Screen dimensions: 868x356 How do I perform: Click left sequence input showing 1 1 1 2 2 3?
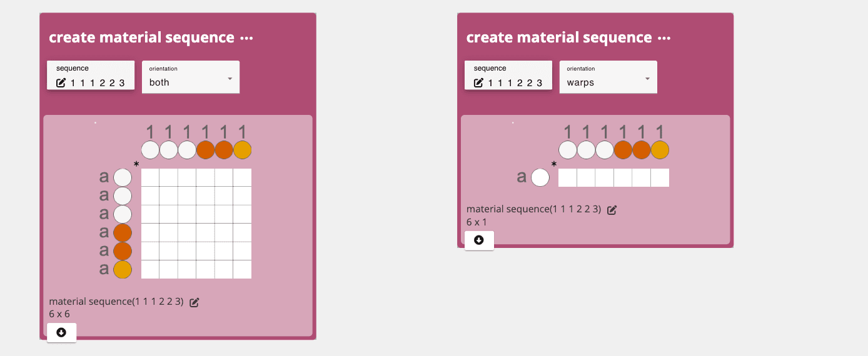pyautogui.click(x=91, y=75)
